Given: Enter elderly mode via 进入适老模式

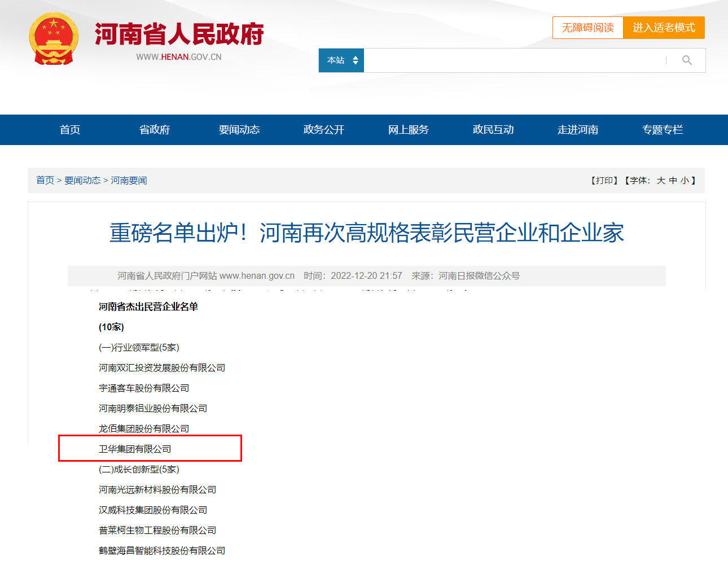Looking at the screenshot, I should point(664,27).
